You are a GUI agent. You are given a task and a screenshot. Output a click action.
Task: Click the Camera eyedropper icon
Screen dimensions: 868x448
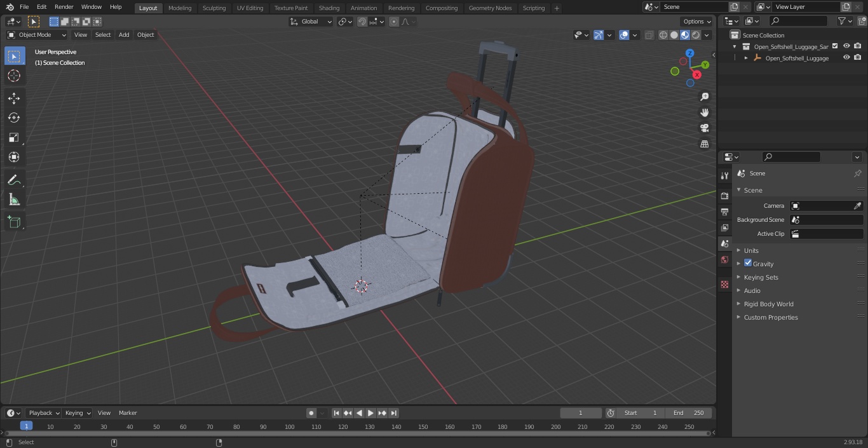[857, 206]
